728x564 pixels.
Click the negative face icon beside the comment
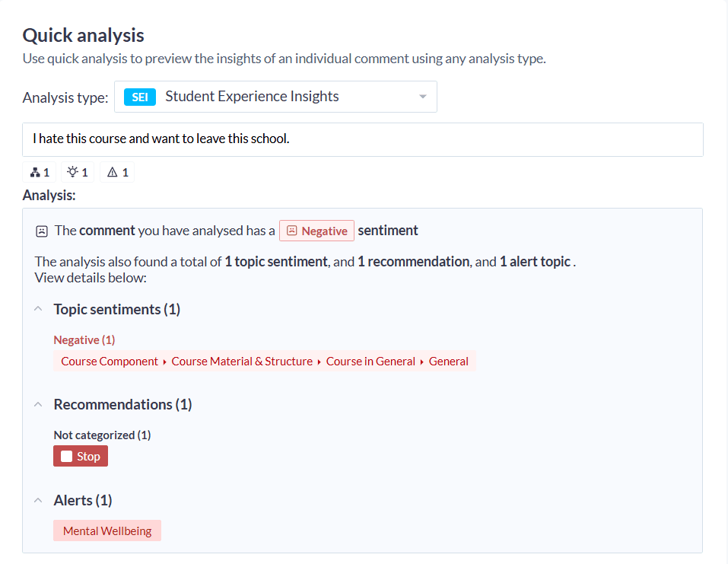[41, 230]
